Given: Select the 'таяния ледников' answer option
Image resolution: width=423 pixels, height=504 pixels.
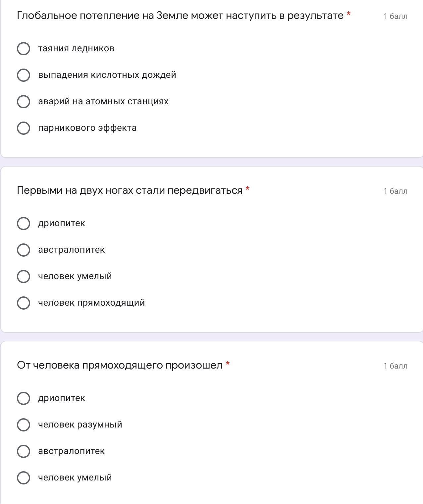Looking at the screenshot, I should (24, 49).
